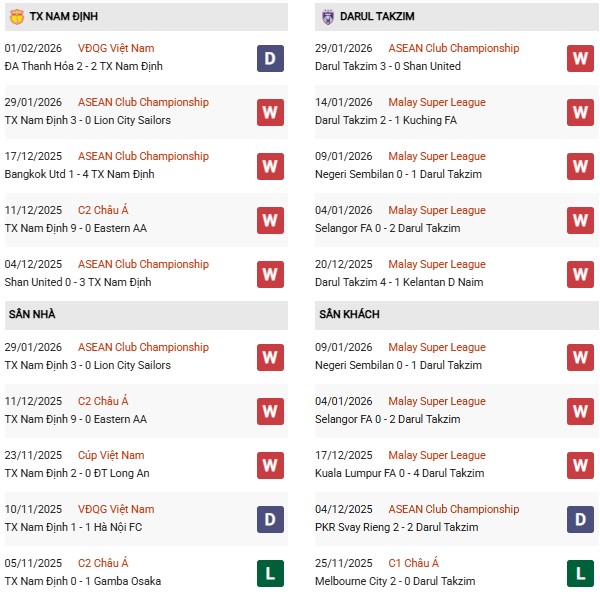Open Malay Super League link dated 14/01/2026
Image resolution: width=600 pixels, height=596 pixels.
click(x=436, y=102)
